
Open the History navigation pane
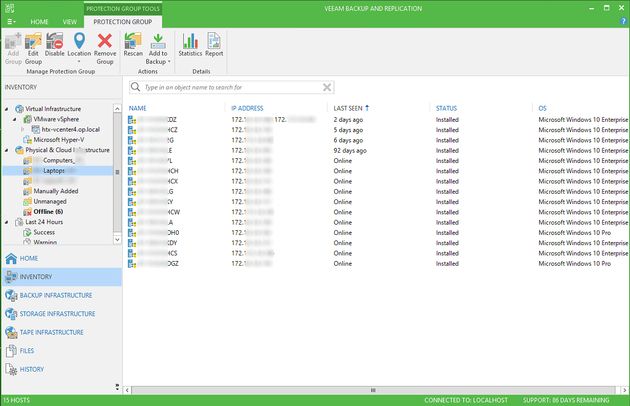coord(61,369)
